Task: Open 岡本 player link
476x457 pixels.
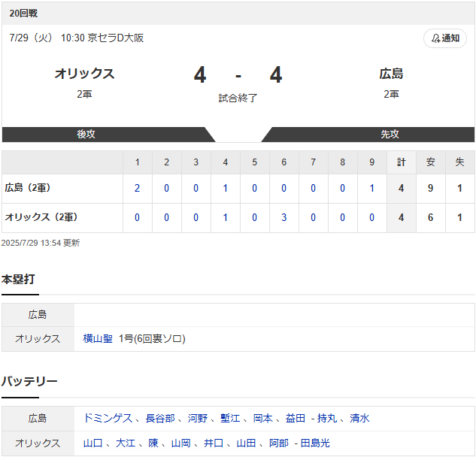Action: [263, 418]
